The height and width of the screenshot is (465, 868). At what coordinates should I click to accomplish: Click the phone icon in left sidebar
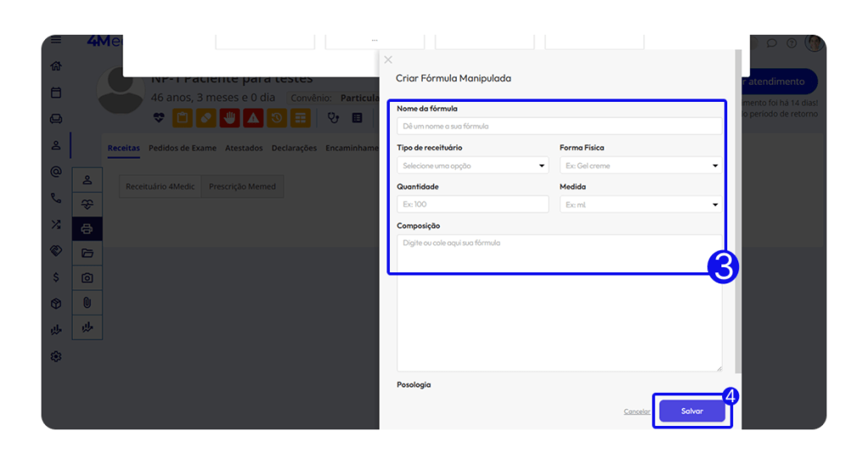tap(56, 199)
